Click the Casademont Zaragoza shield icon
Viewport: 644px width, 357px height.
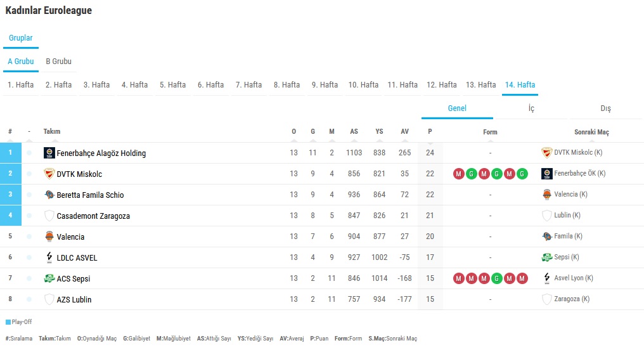(49, 216)
